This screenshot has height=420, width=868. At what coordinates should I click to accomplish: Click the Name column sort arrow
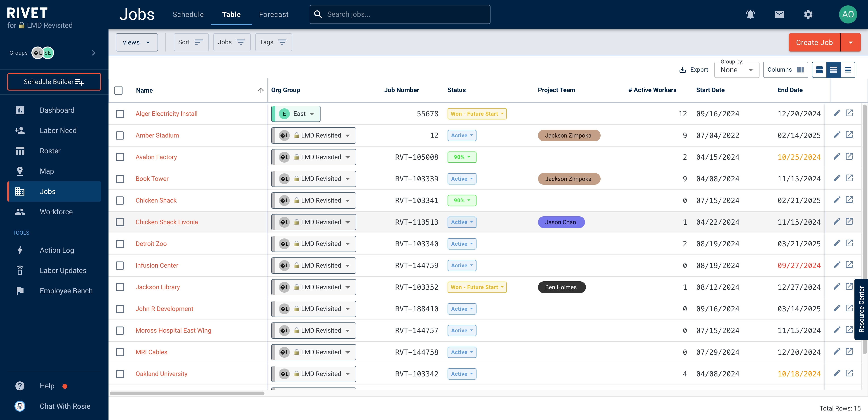click(260, 90)
